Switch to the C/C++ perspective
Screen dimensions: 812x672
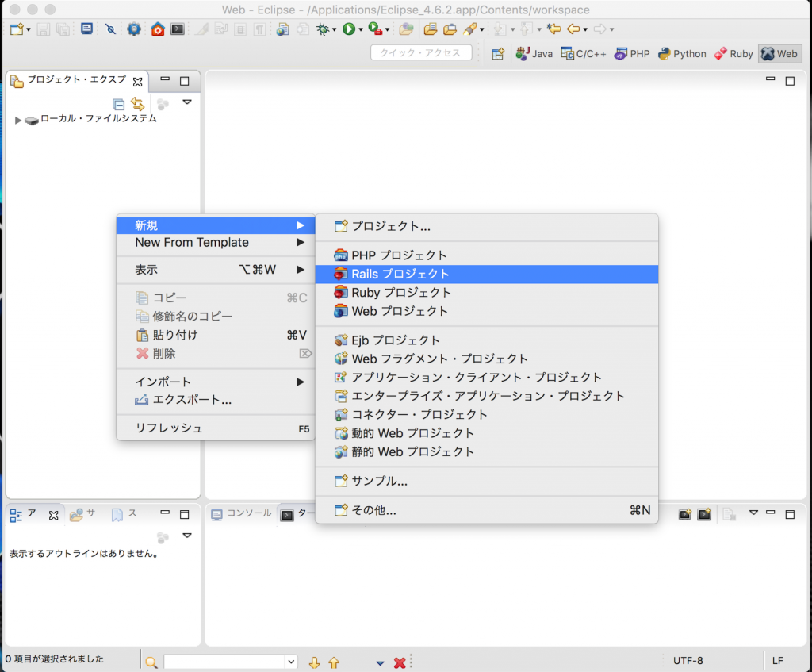[584, 54]
